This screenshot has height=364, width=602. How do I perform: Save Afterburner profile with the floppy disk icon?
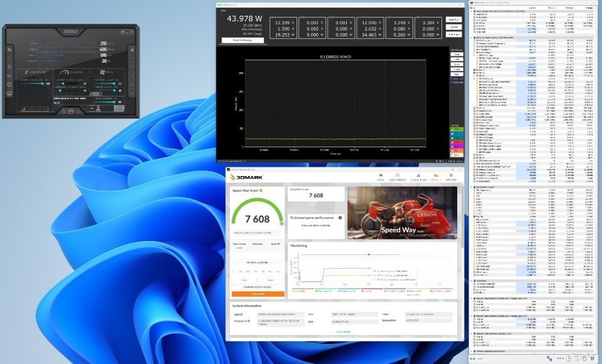point(71,112)
